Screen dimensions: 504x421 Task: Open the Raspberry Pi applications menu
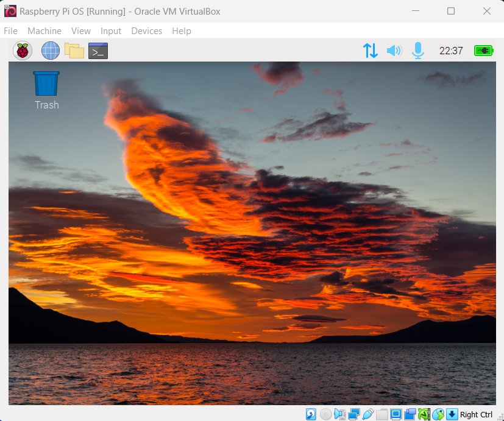point(23,51)
